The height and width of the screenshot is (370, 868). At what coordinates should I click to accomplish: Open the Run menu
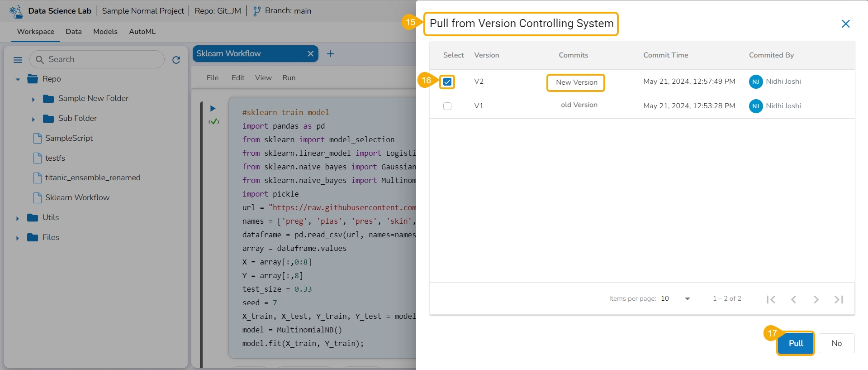[x=289, y=78]
